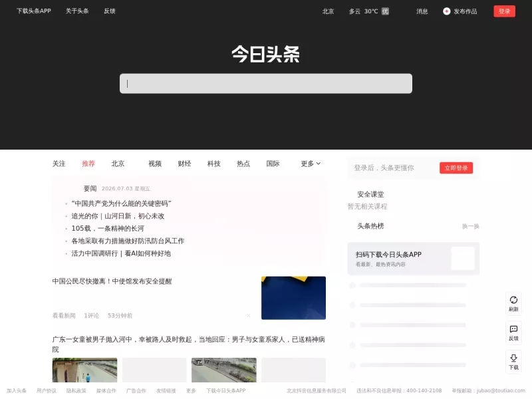
Task: Click the weather 多云 30°C info
Action: [363, 11]
